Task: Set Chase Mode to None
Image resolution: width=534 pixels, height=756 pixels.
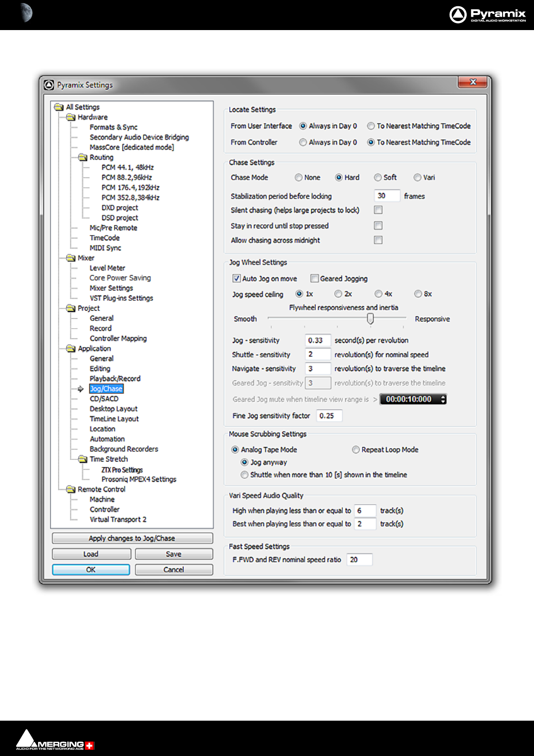Action: (298, 177)
